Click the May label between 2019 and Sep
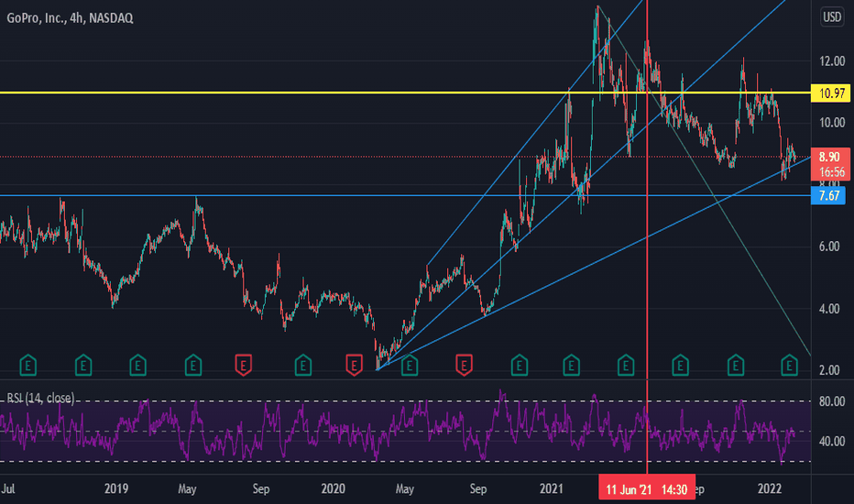This screenshot has height=504, width=854. tap(187, 488)
